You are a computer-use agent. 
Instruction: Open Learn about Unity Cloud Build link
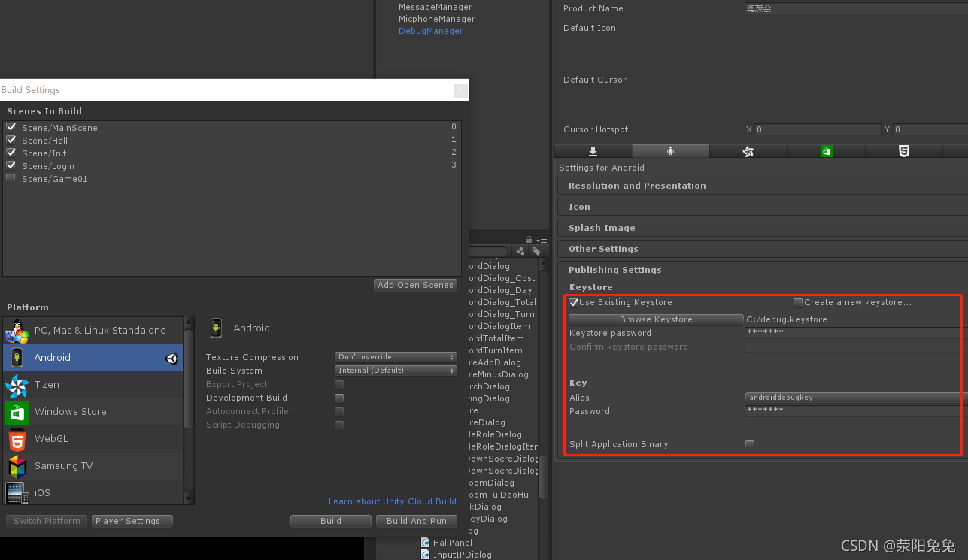point(393,501)
